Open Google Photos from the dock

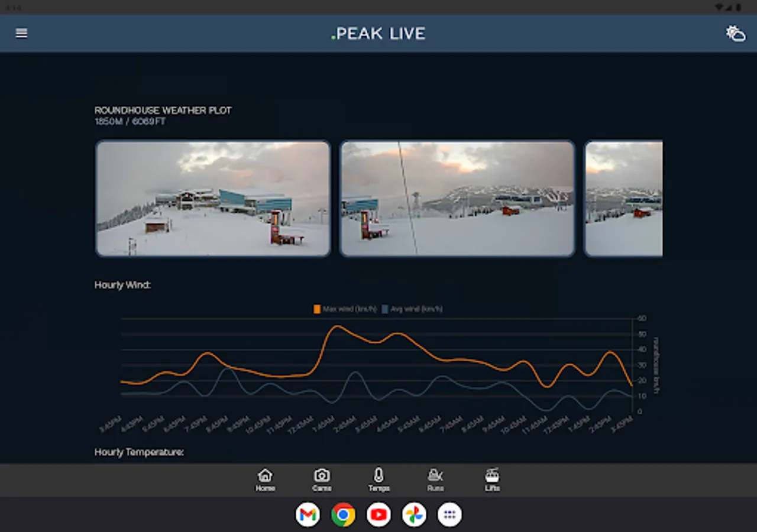[x=414, y=515]
